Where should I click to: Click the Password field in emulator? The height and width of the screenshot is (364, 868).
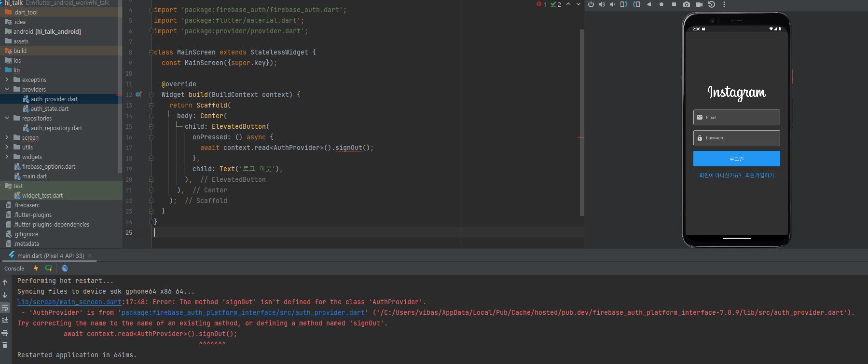pos(736,138)
